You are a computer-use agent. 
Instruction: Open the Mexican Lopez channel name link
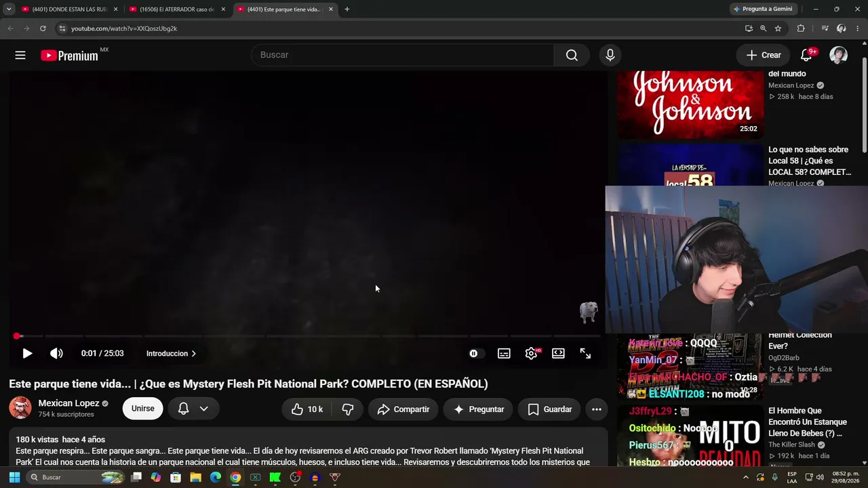[68, 403]
